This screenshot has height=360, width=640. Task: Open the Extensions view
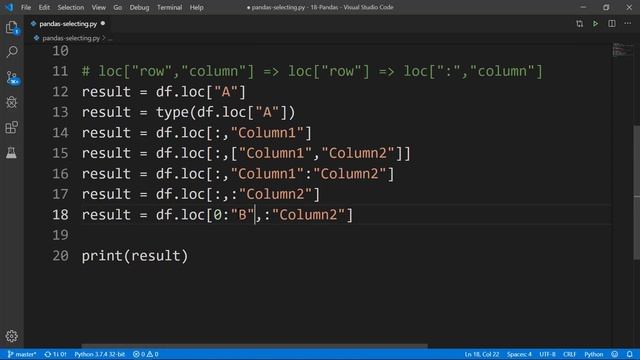coord(12,127)
